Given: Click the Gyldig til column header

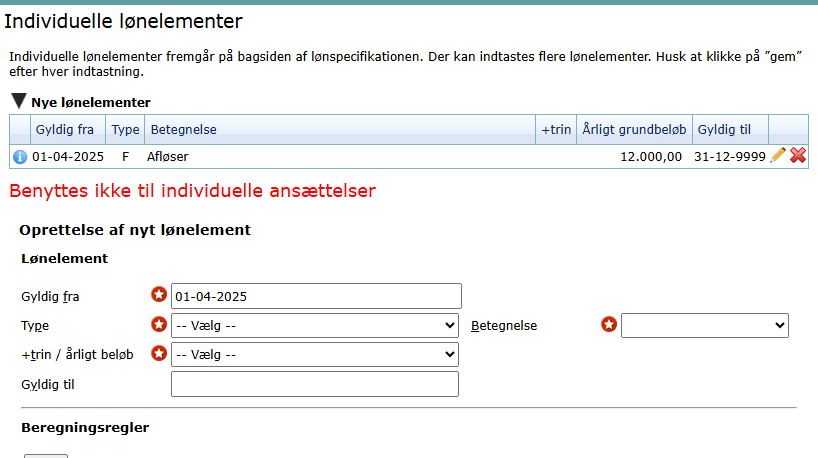Looking at the screenshot, I should point(730,129).
